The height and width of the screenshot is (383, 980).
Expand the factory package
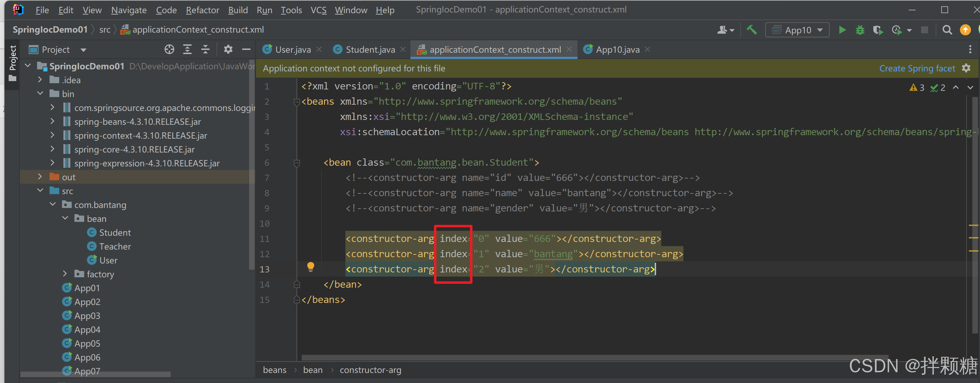pos(65,274)
